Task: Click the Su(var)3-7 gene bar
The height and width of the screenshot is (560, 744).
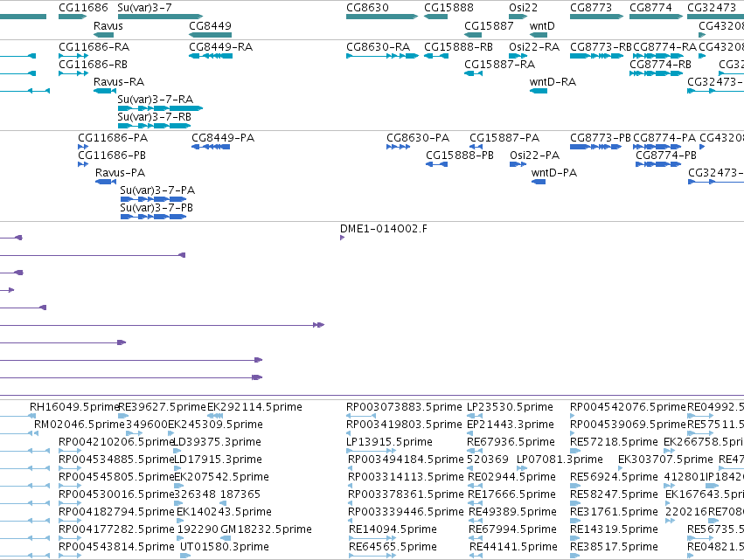Action: [x=160, y=17]
